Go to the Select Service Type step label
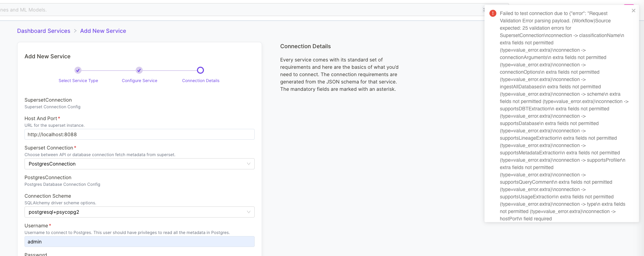 (78, 81)
